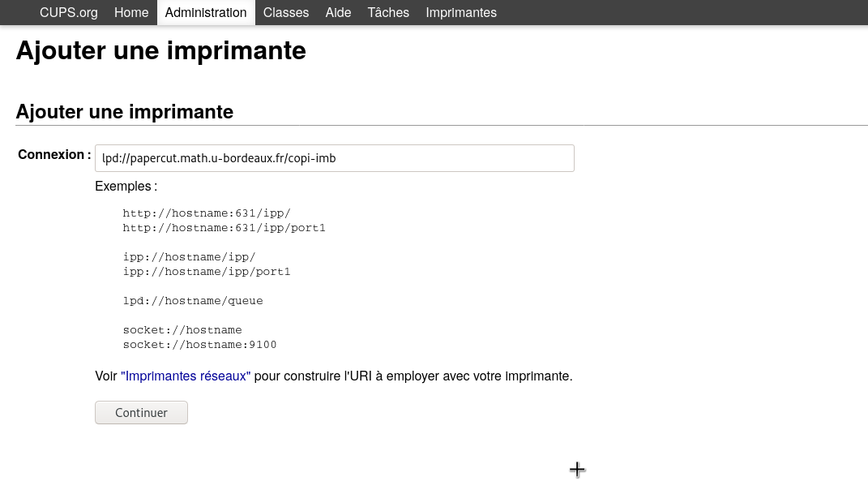This screenshot has width=868, height=490.
Task: Click the ipp://hostname/ipp/ example line
Action: (189, 257)
